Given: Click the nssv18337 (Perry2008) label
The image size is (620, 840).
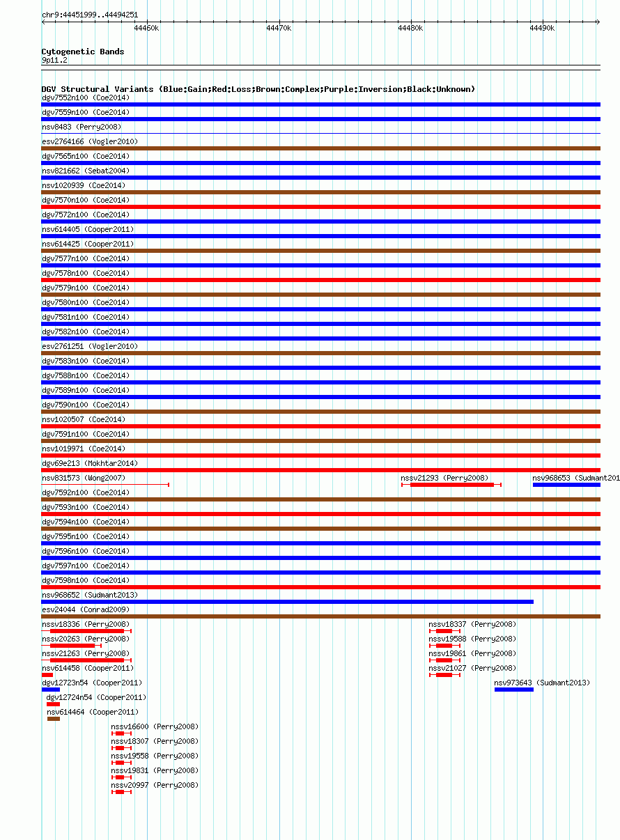Looking at the screenshot, I should [472, 624].
